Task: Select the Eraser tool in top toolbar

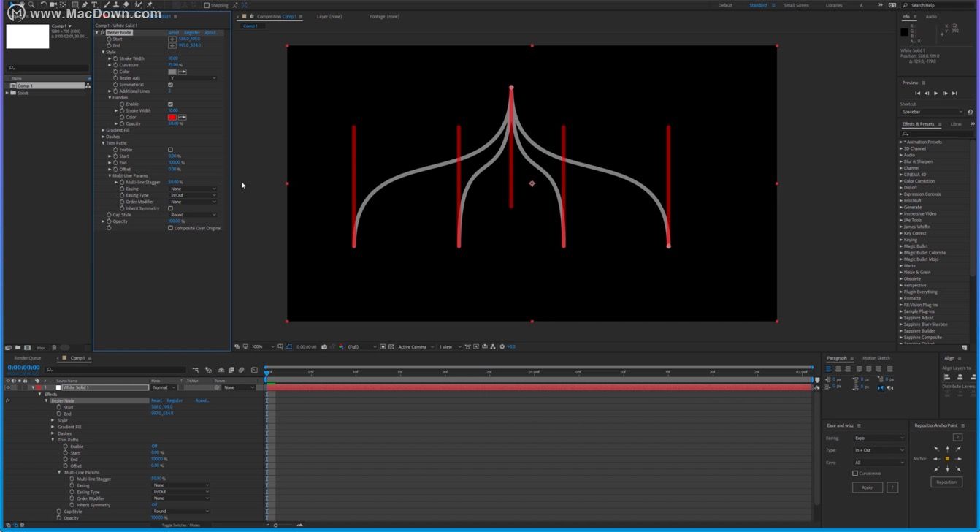Action: tap(126, 4)
